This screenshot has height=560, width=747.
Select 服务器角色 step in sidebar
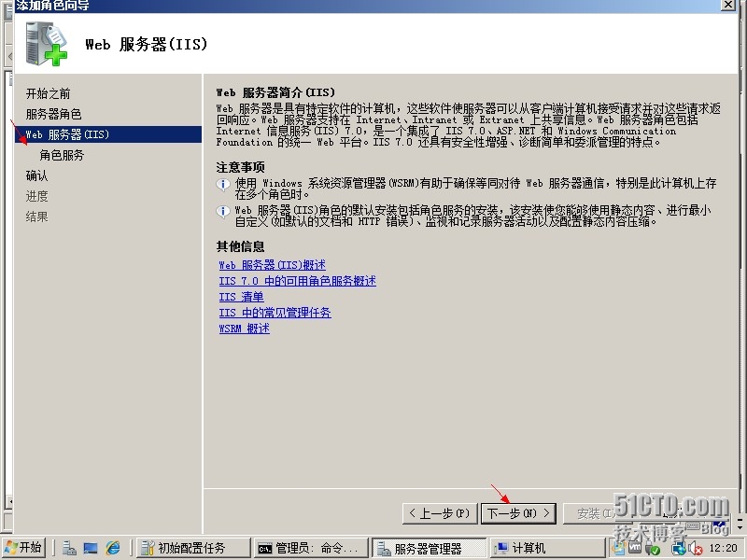click(x=53, y=114)
